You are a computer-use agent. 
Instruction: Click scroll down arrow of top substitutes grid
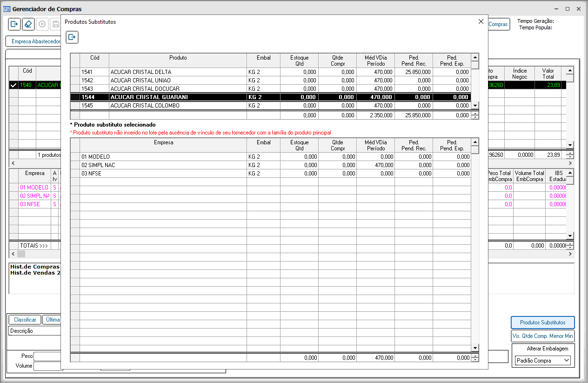click(x=475, y=106)
